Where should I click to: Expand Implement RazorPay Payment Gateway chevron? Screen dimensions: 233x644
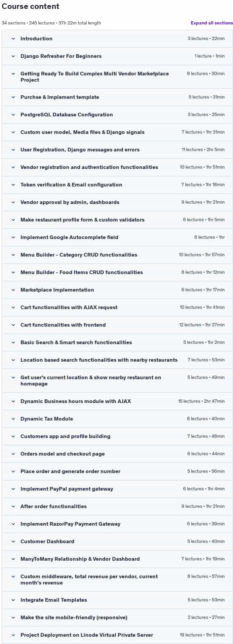pyautogui.click(x=13, y=524)
